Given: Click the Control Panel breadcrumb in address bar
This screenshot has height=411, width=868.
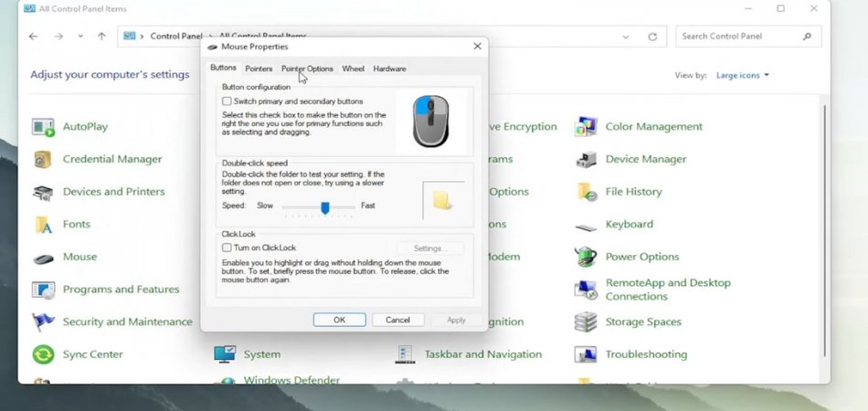Looking at the screenshot, I should [x=176, y=37].
